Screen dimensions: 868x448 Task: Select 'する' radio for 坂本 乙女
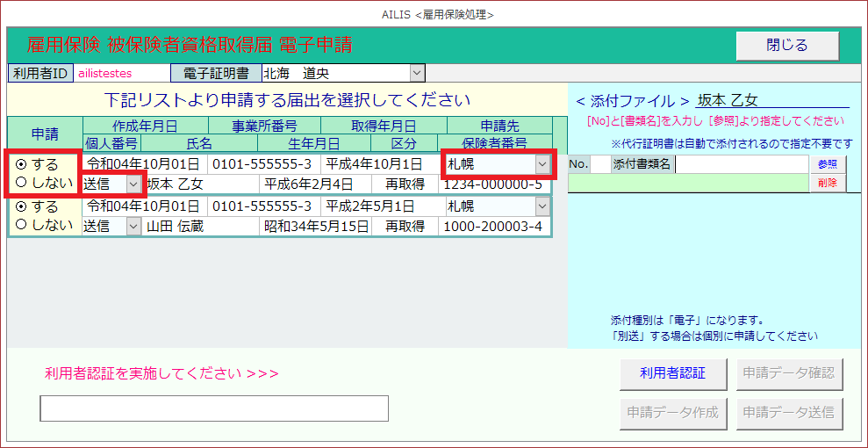(21, 164)
